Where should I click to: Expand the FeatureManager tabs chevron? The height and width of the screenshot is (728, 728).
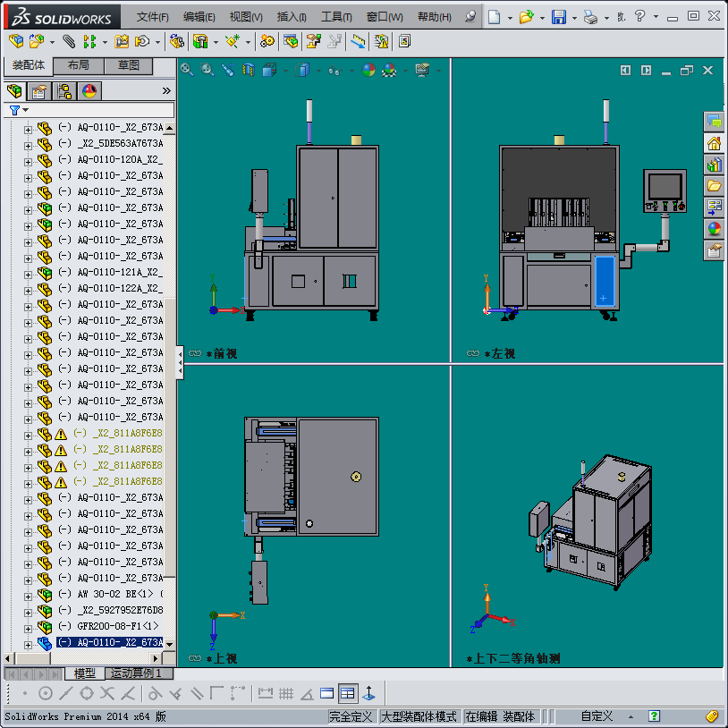166,91
